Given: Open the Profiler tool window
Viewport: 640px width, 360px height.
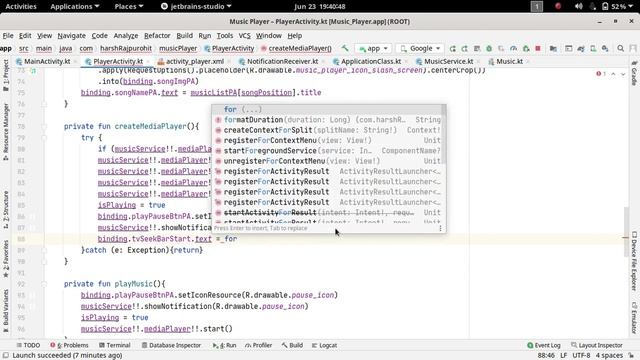Looking at the screenshot, I should (258, 345).
